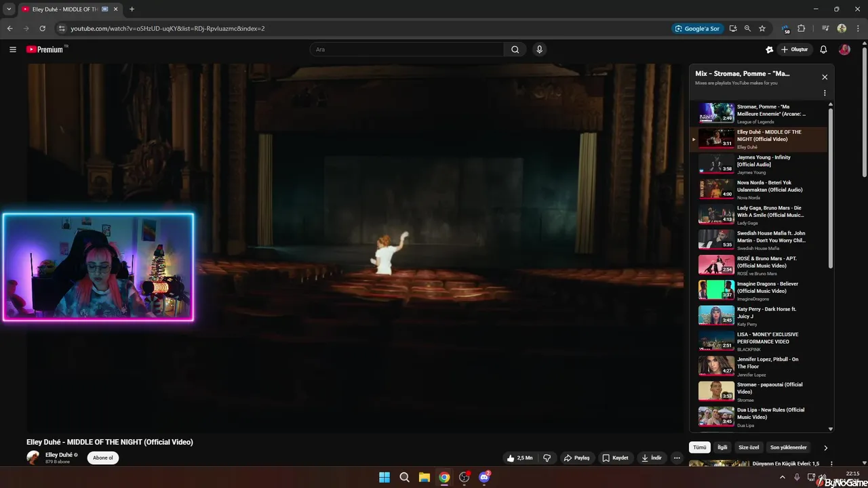Select the İlgili filter chip

[722, 448]
